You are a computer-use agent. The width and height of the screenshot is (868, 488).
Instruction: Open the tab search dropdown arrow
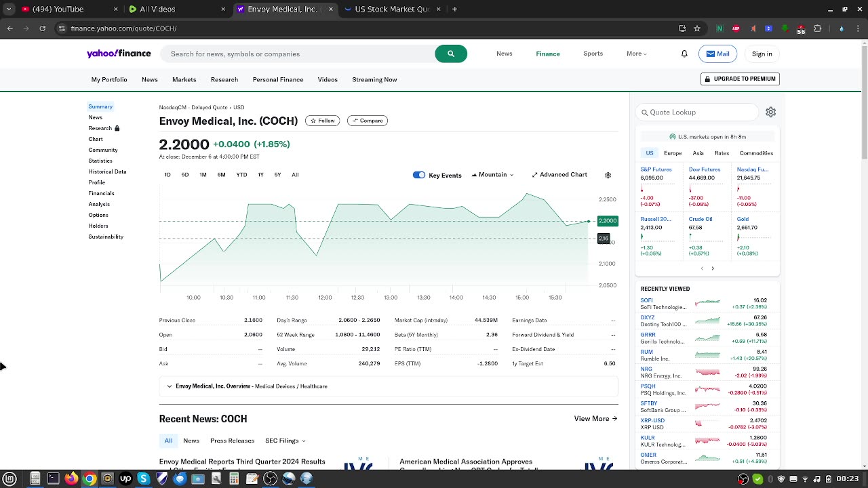[x=9, y=9]
